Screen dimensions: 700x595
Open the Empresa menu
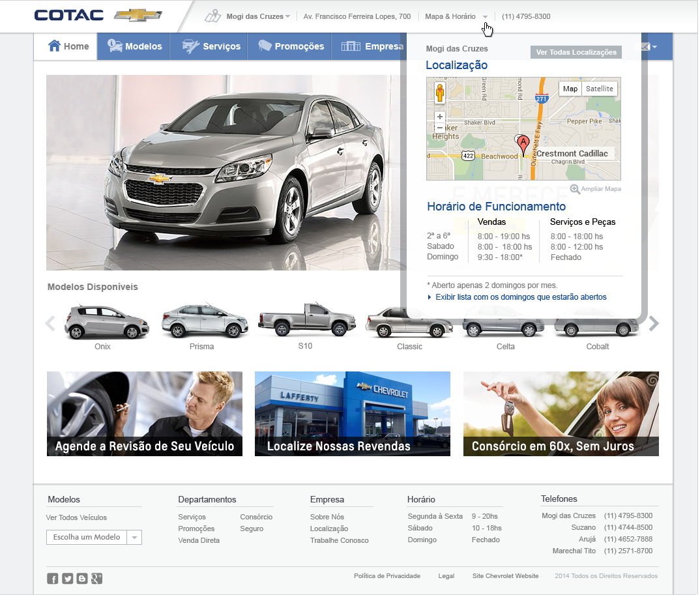[x=369, y=46]
